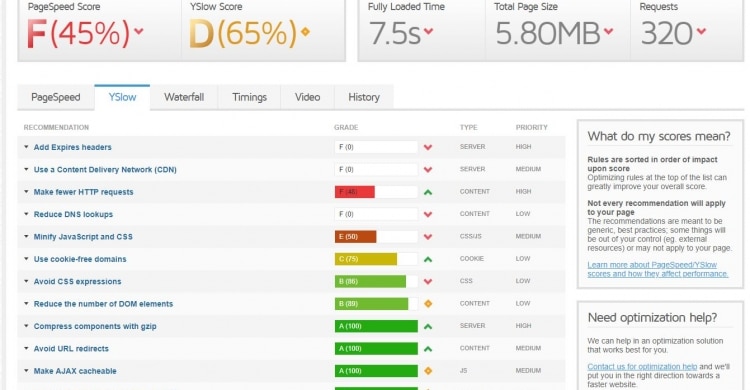Expand the Use a Content Delivery Network row
750x390 pixels.
point(26,169)
